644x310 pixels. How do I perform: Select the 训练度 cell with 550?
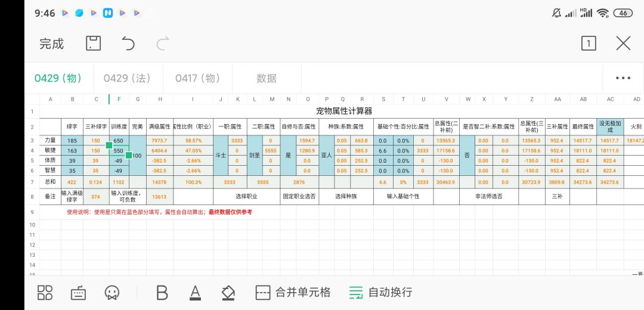pos(119,151)
